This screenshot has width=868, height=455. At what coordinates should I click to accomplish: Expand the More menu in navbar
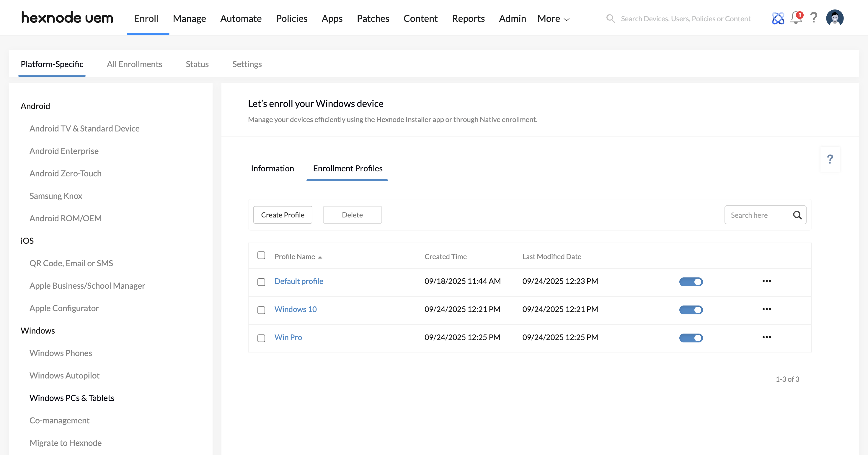point(553,19)
